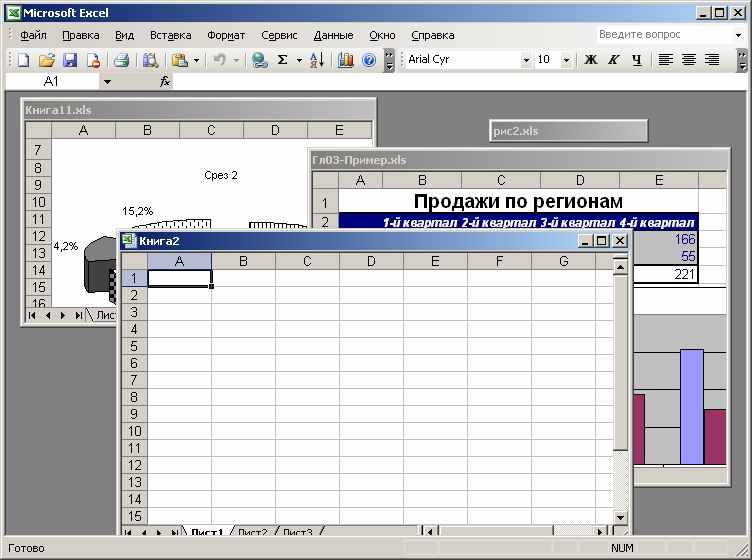Screen dimensions: 752x560
Task: Open Print Preview or Research icon
Action: tap(150, 60)
